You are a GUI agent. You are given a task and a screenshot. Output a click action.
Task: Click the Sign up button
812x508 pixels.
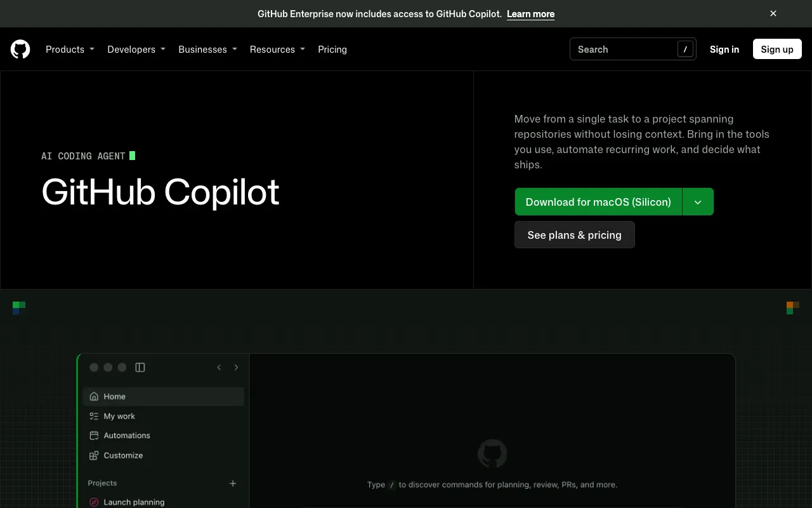(777, 49)
